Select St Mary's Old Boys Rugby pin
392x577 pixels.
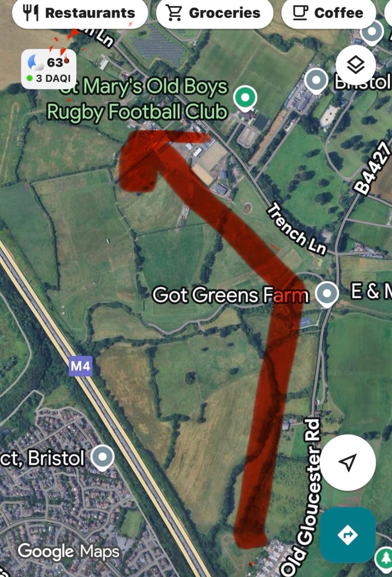tap(245, 98)
